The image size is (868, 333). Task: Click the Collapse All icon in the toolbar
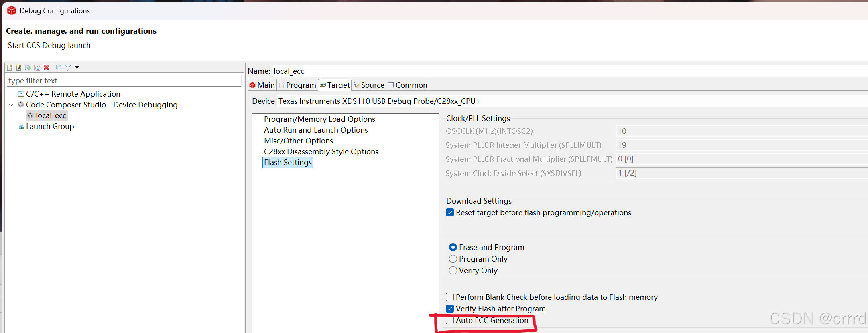coord(59,67)
